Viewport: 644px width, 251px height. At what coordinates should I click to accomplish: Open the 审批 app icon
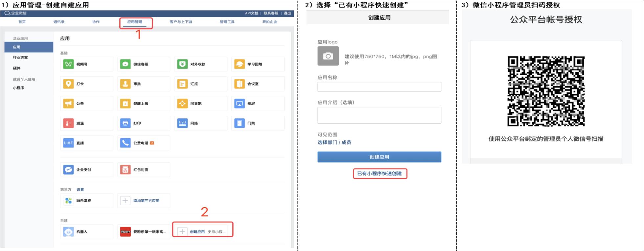coord(125,84)
